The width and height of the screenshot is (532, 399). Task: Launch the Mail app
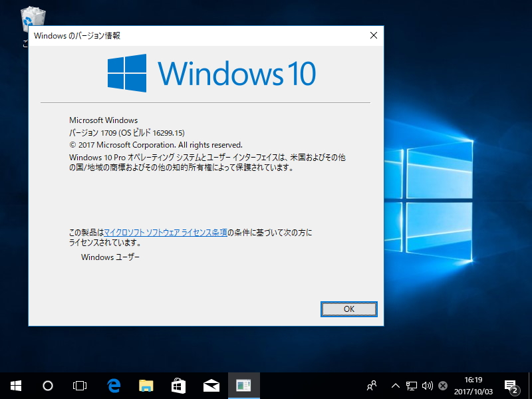[x=211, y=386]
